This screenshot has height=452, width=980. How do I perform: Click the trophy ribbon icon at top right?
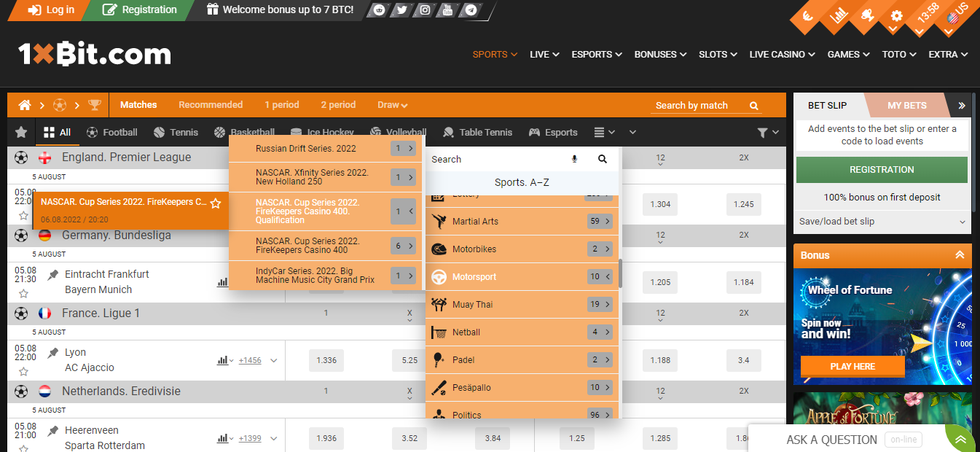coord(869,13)
